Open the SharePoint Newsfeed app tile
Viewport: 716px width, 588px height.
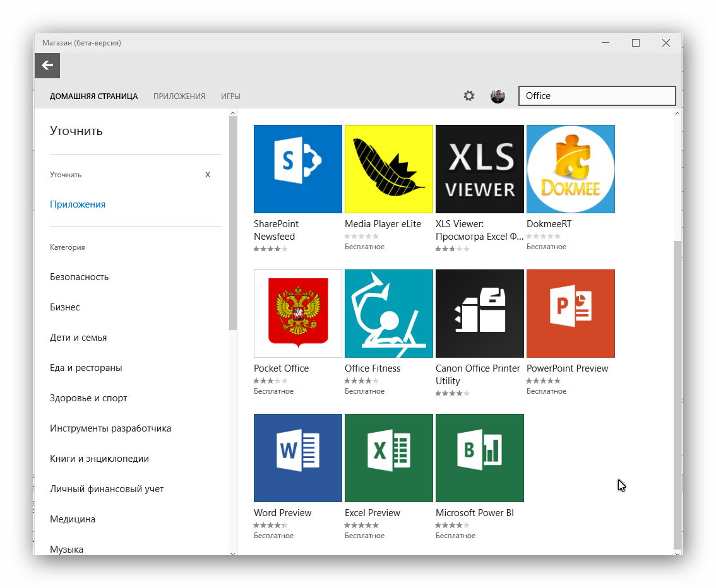click(298, 169)
